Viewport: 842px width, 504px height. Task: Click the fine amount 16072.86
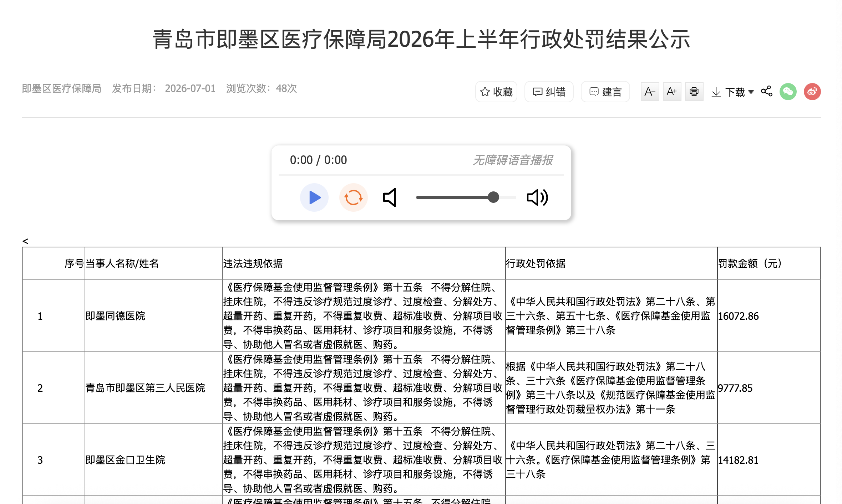point(738,316)
